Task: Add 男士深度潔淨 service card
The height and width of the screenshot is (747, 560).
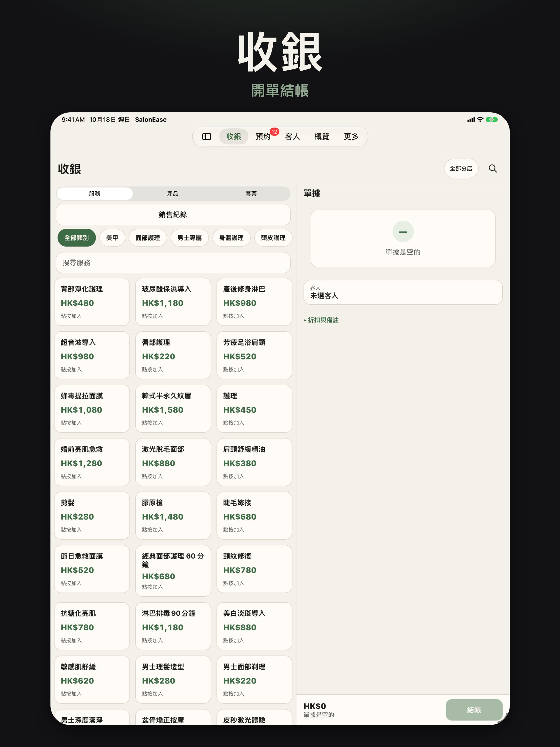Action: [x=92, y=717]
